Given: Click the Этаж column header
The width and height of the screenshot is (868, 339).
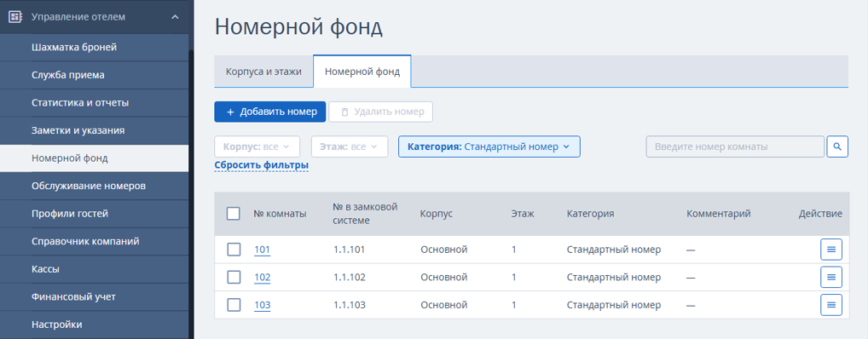Looking at the screenshot, I should 523,214.
